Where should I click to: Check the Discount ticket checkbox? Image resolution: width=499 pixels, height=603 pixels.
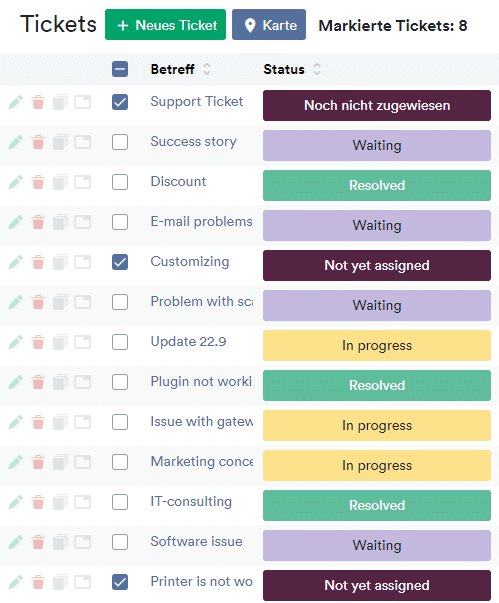120,182
